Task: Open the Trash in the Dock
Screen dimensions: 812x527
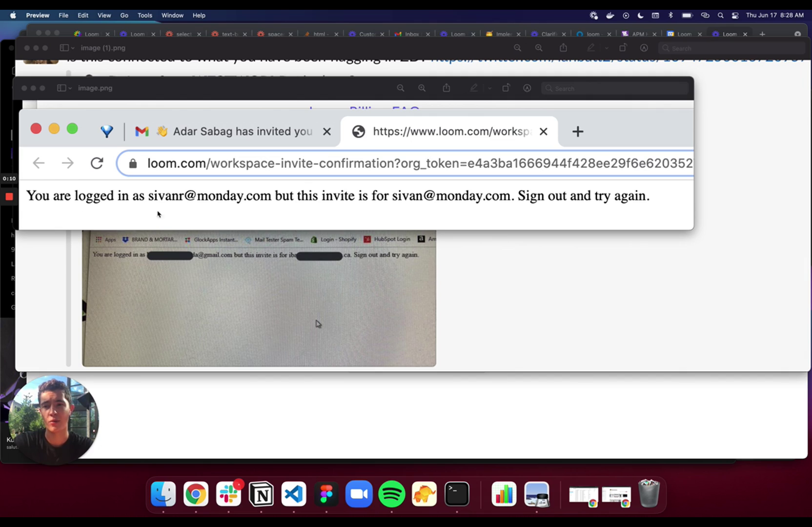Action: [x=649, y=494]
